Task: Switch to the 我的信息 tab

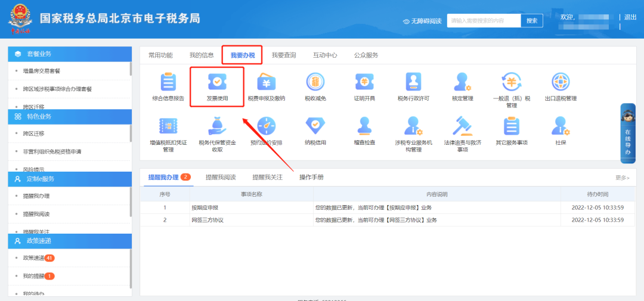Action: [202, 55]
